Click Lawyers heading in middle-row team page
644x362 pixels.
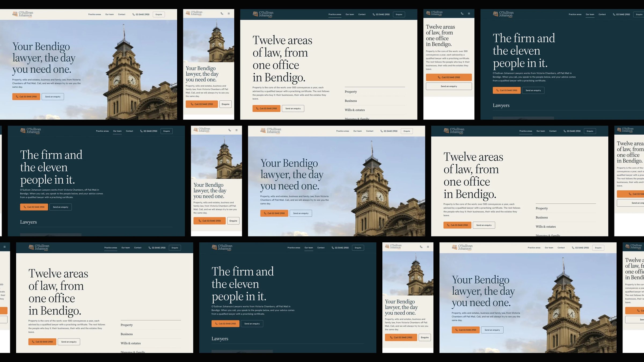click(x=28, y=222)
